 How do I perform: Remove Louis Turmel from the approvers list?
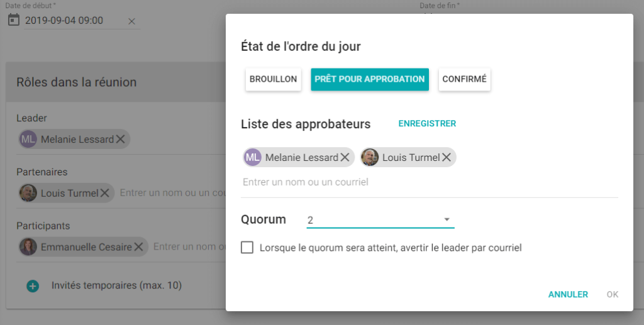447,157
